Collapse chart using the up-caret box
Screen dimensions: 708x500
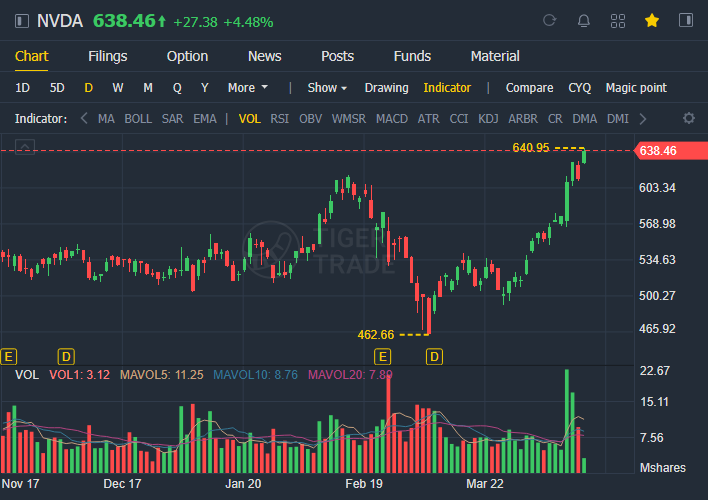point(25,147)
